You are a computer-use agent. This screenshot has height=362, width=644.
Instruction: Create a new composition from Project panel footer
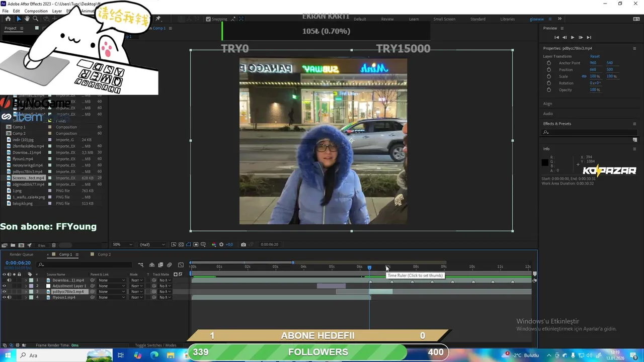point(21,245)
